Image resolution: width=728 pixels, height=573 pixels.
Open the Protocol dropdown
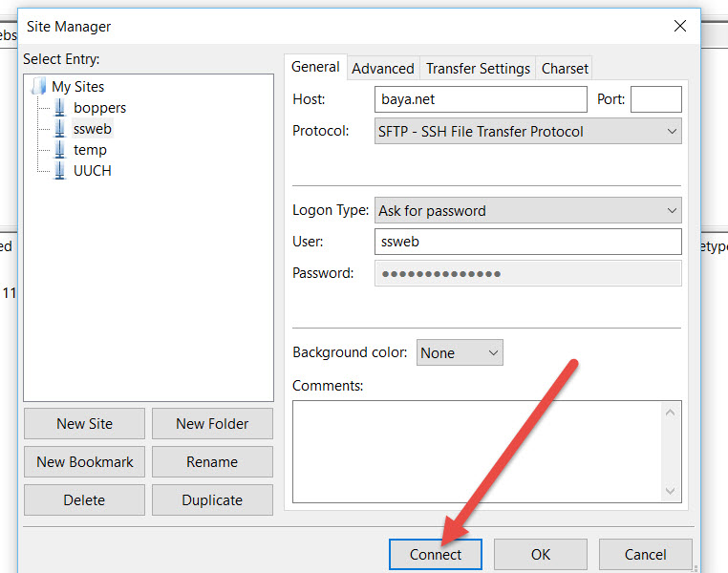coord(672,132)
